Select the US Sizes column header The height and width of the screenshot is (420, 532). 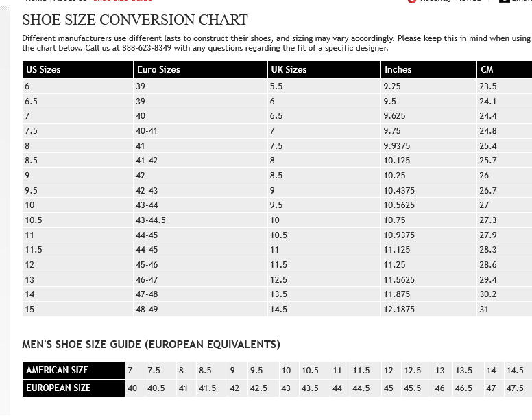coord(77,69)
